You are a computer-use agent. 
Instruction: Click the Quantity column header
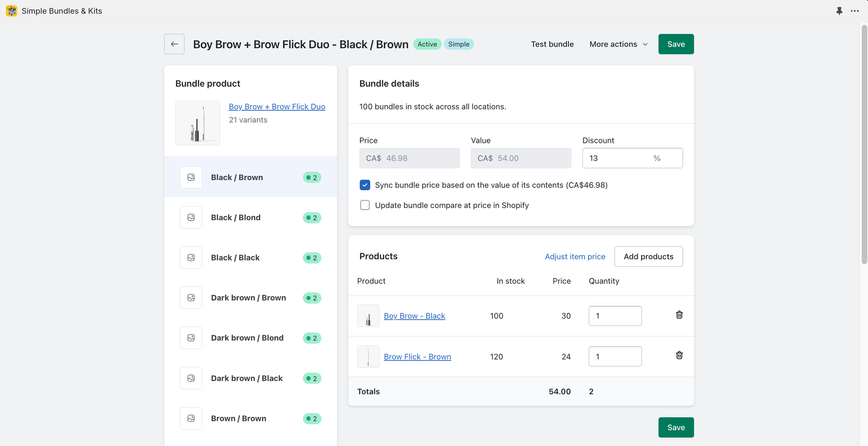coord(604,281)
